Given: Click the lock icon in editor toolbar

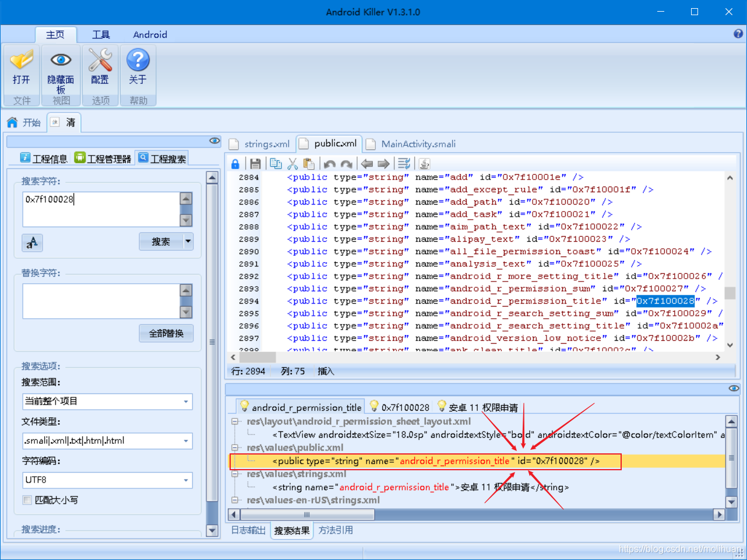Looking at the screenshot, I should [x=235, y=164].
